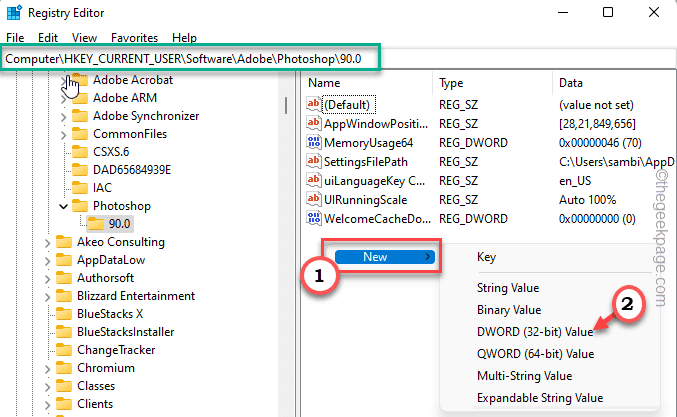Click the DAD65684939E folder icon
Image resolution: width=677 pixels, height=417 pixels.
pos(79,170)
